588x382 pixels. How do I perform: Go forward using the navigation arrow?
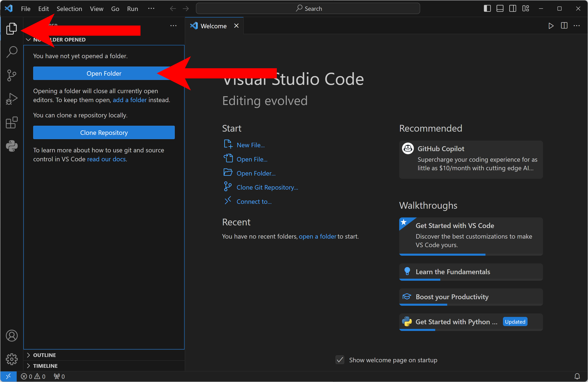[186, 9]
